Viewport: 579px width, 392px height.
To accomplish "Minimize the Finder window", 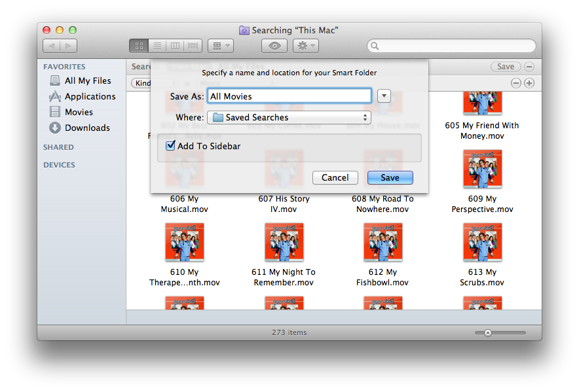I will 60,30.
